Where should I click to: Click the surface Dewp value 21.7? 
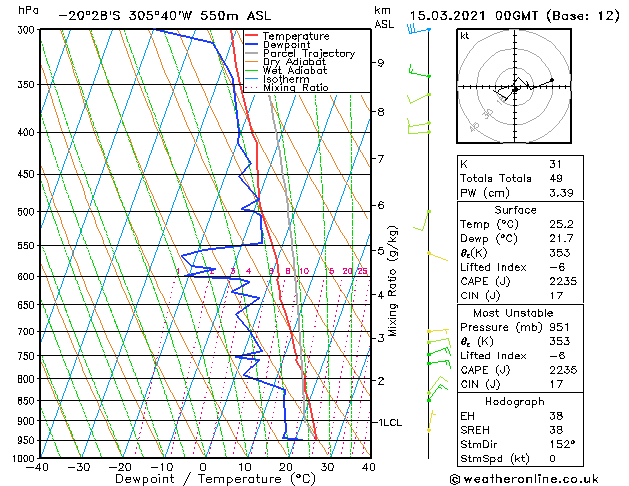coord(561,239)
